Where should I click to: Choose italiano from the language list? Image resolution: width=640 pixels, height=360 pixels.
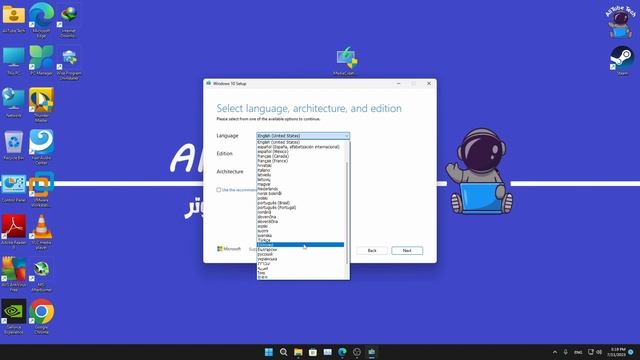coord(301,170)
